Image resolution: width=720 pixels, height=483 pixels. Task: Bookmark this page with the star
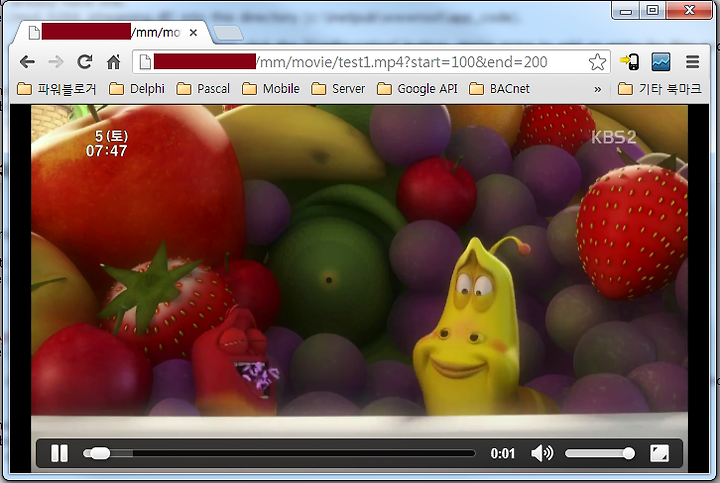597,62
